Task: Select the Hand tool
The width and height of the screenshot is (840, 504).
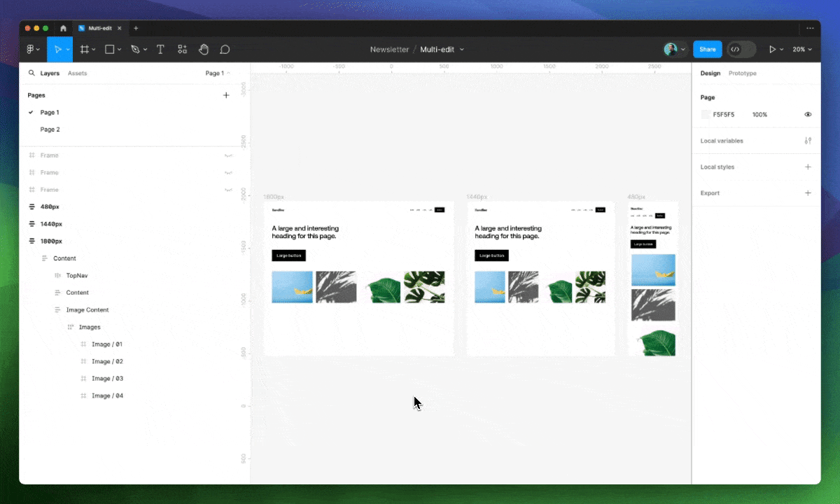Action: coord(204,50)
